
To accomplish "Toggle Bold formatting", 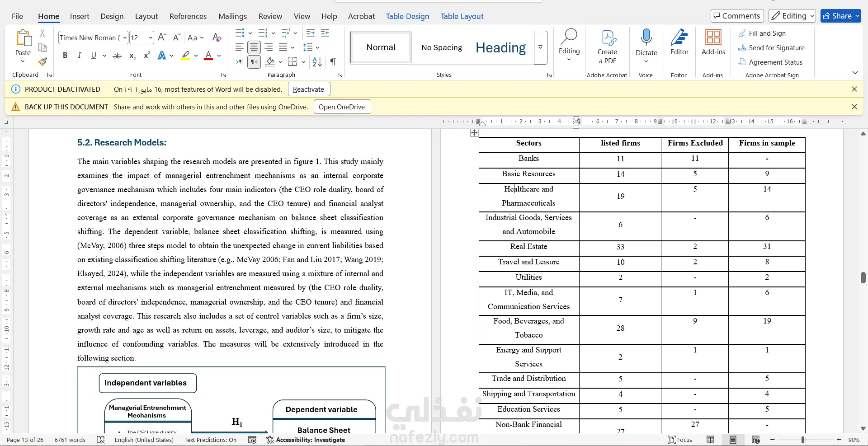I will (65, 56).
